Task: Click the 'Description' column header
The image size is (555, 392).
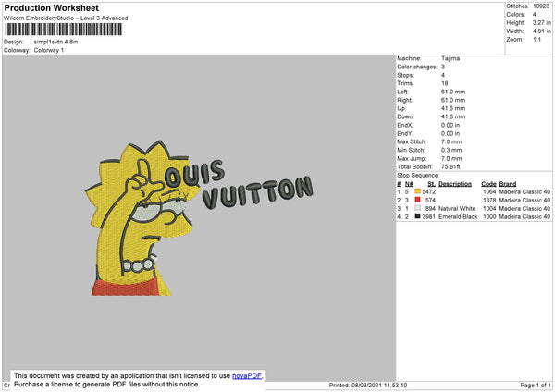Action: pos(455,184)
